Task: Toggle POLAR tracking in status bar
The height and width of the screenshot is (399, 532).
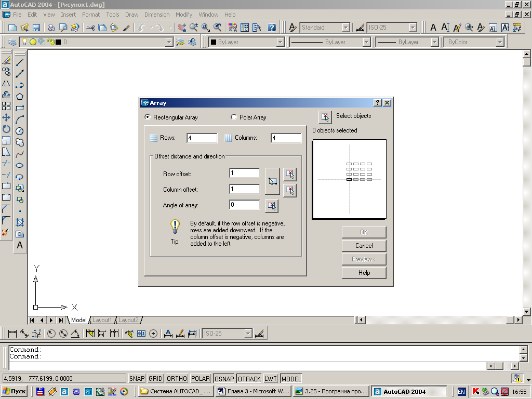Action: point(201,379)
